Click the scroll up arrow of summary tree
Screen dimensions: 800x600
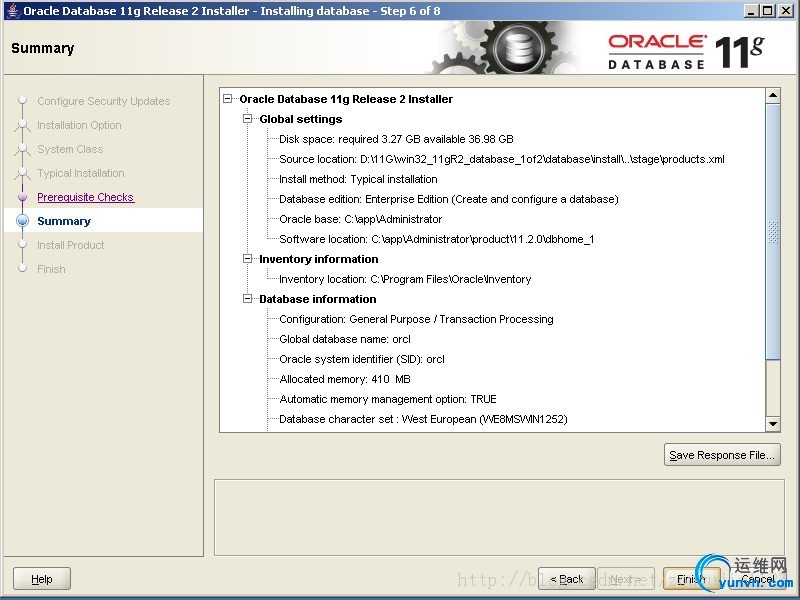point(773,95)
